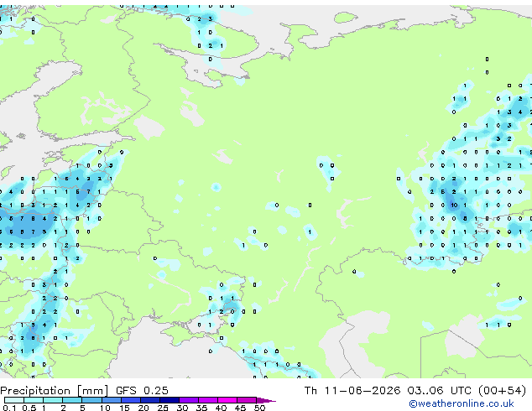Pick the 5–10 mm legend color swatch
This screenshot has height=411, width=532.
[91, 400]
